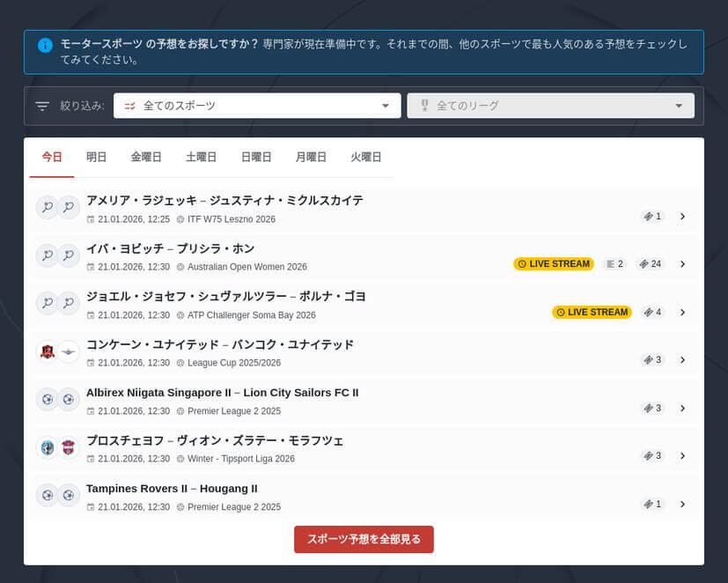Click the Bangkok United club badge icon
The width and height of the screenshot is (728, 583).
(70, 351)
